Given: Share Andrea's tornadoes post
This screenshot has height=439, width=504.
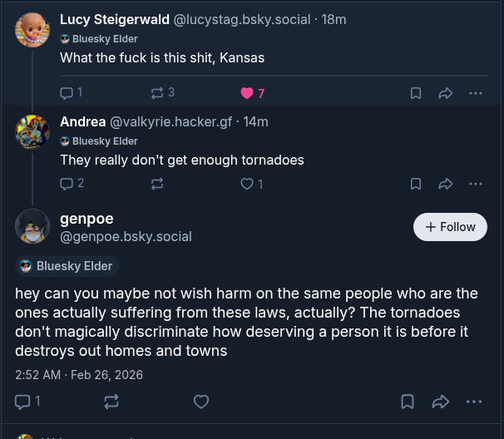Looking at the screenshot, I should click(x=445, y=183).
